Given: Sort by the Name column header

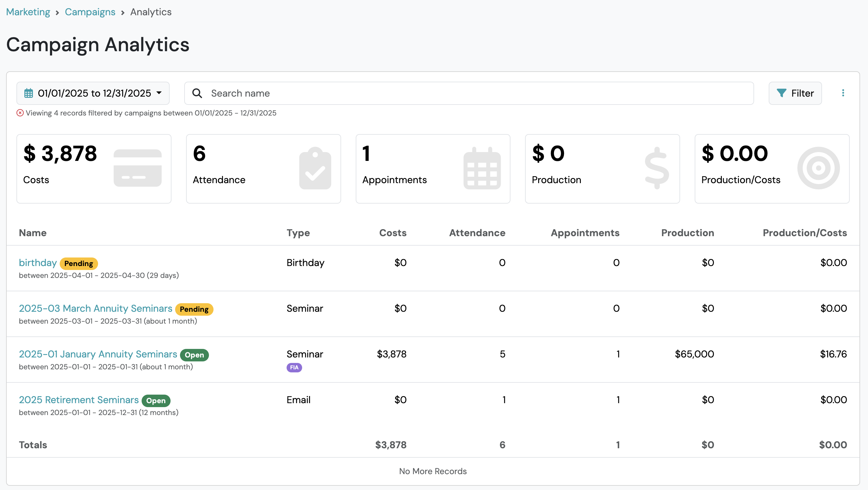Looking at the screenshot, I should pos(33,233).
